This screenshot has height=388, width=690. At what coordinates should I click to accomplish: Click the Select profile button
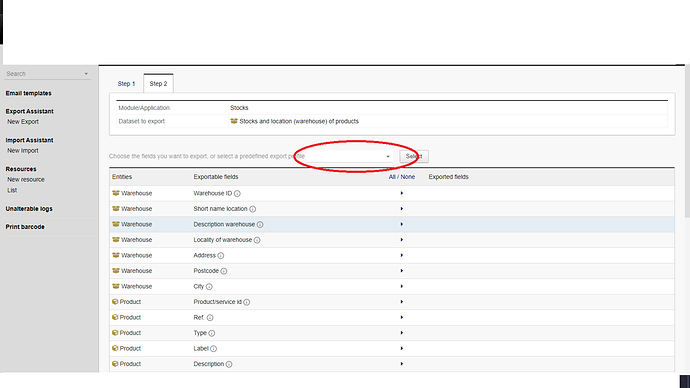pyautogui.click(x=414, y=156)
